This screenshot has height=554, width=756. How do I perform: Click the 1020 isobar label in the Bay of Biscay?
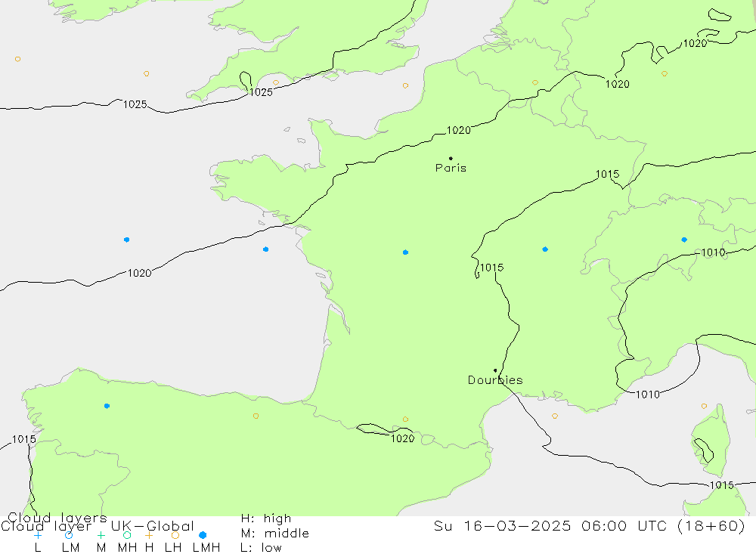pos(139,274)
